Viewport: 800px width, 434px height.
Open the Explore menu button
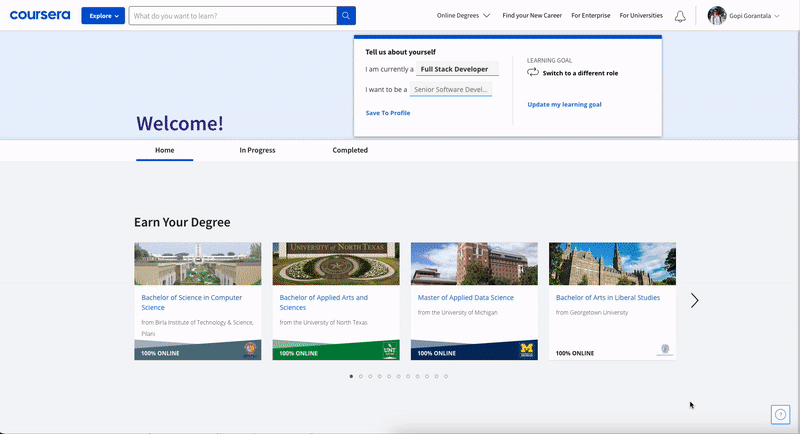[103, 16]
